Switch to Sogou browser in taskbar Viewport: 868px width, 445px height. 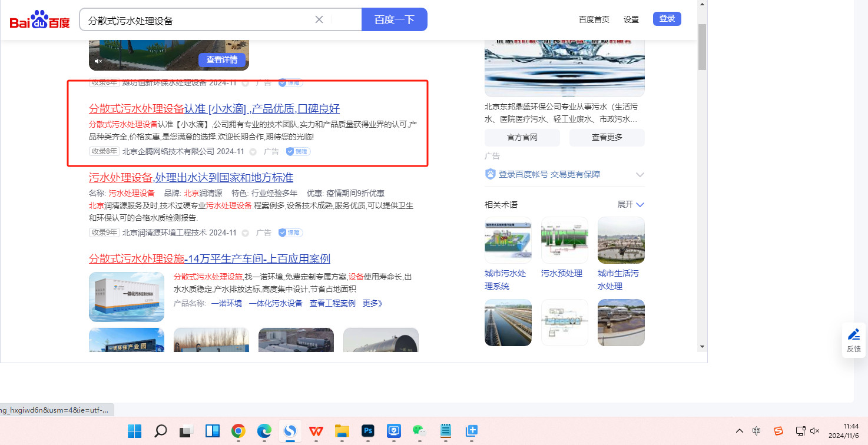290,431
